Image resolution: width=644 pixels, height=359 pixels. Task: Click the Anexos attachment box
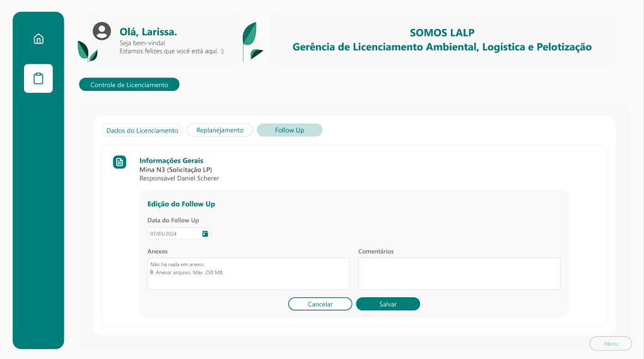248,274
